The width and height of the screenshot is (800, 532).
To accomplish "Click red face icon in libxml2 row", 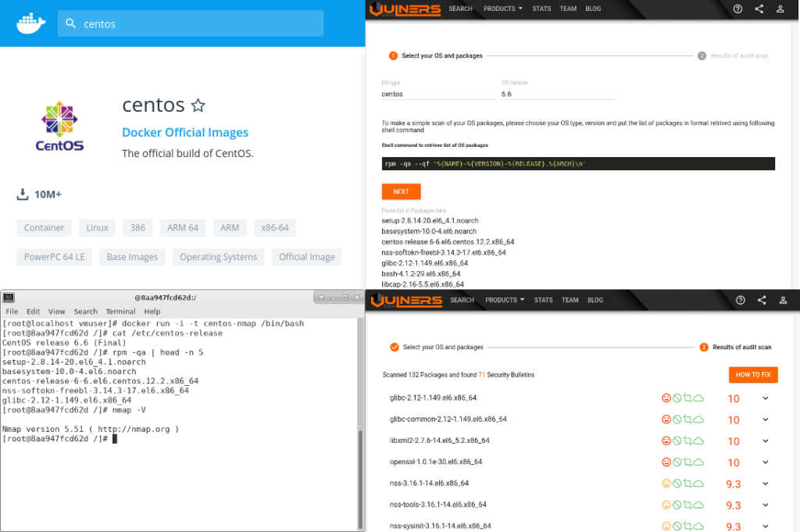I will click(666, 441).
